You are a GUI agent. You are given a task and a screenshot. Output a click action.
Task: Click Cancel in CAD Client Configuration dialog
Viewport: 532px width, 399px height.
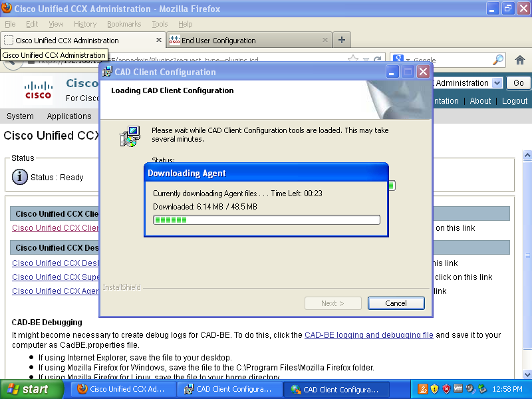tap(396, 303)
